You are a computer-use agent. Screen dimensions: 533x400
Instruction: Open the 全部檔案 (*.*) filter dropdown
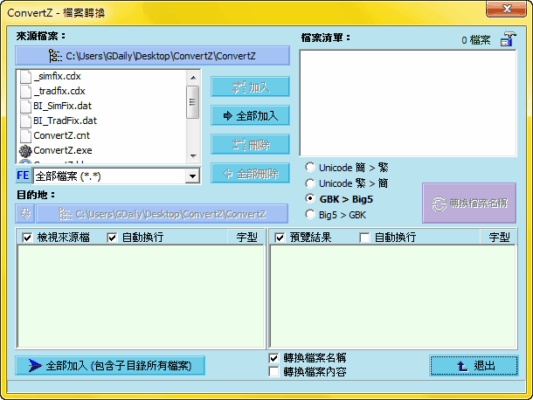[x=192, y=176]
